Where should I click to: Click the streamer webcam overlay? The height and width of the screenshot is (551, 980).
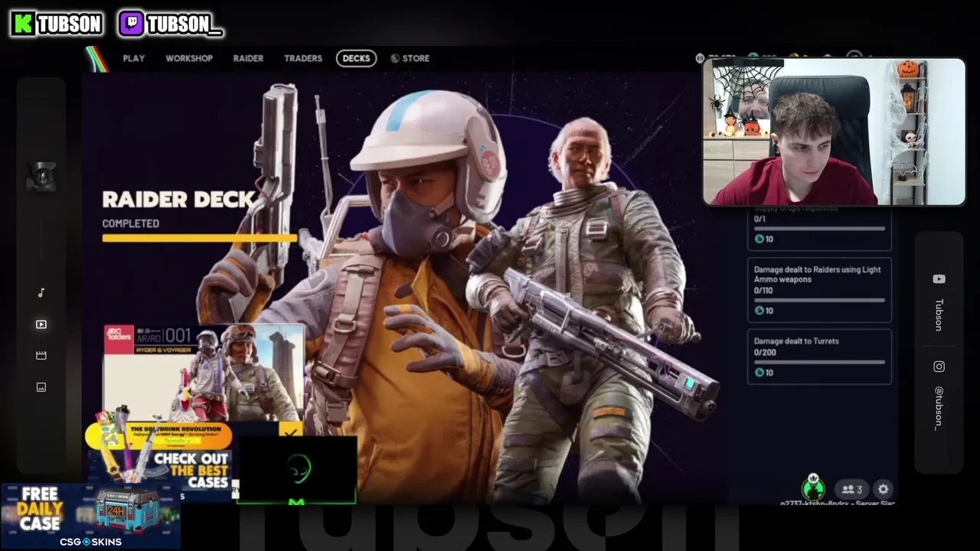point(835,132)
